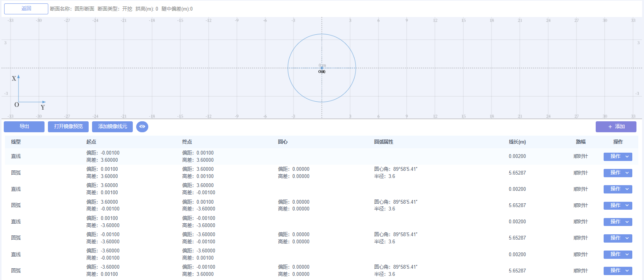Click the 圆弧属性 column header
The width and height of the screenshot is (644, 280).
pyautogui.click(x=384, y=142)
